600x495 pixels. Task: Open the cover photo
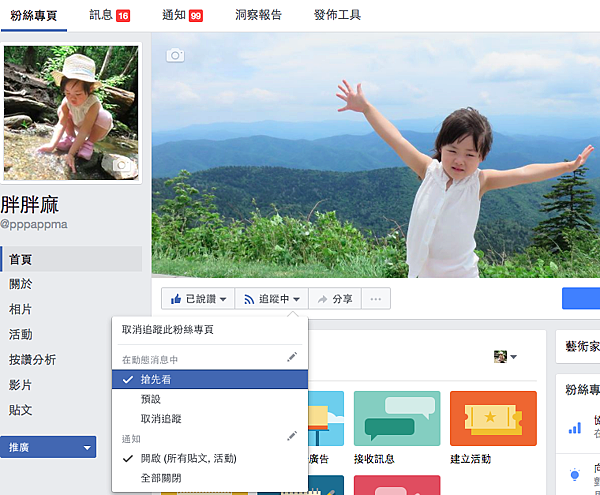(376, 155)
